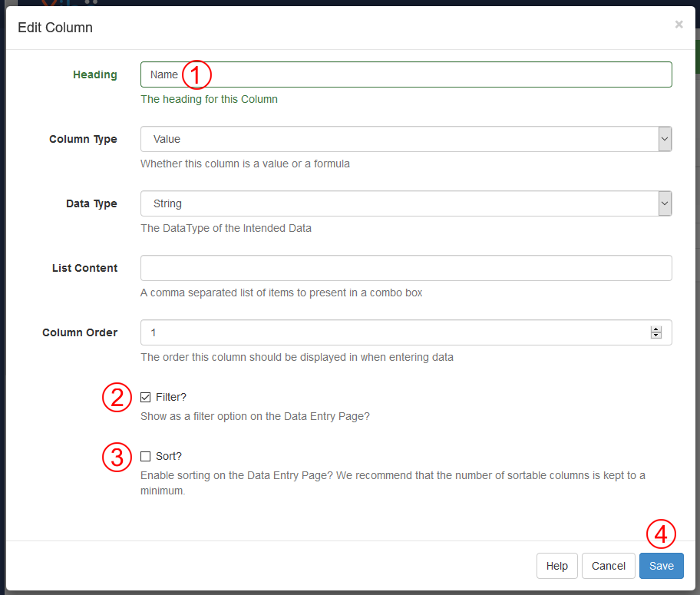Open the Data Type dropdown set to String

point(406,203)
